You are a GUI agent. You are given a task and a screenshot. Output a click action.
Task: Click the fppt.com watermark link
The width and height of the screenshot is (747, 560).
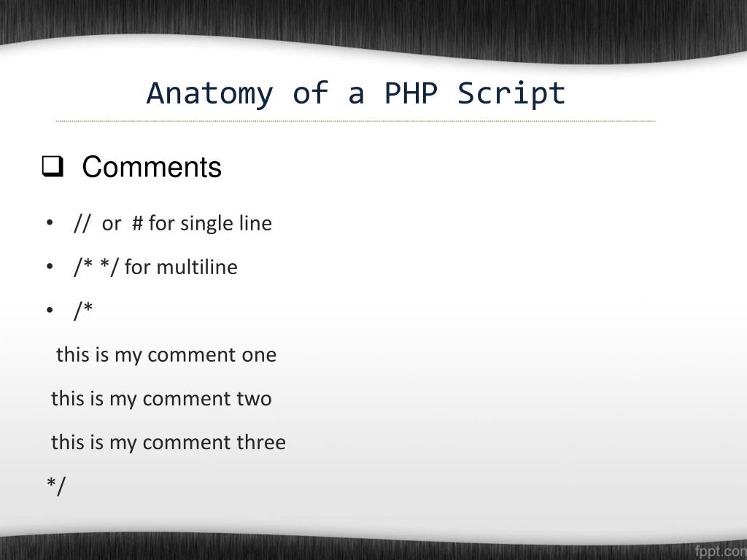pos(720,548)
